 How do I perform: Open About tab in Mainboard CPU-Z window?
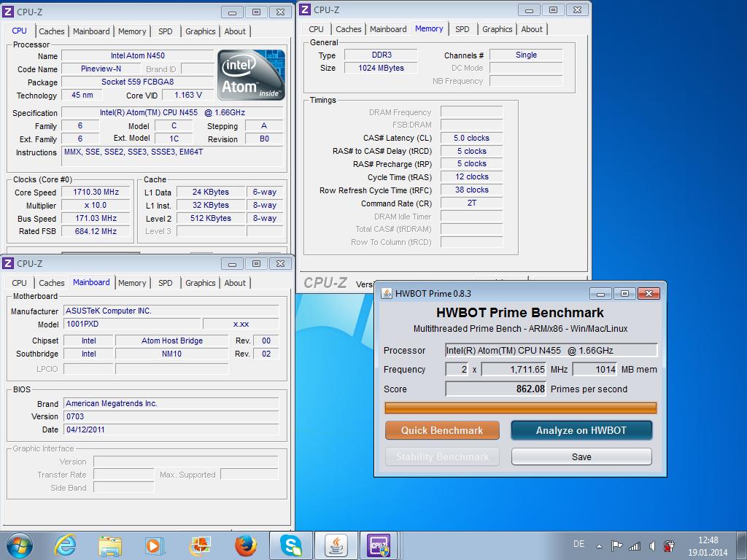[x=235, y=283]
